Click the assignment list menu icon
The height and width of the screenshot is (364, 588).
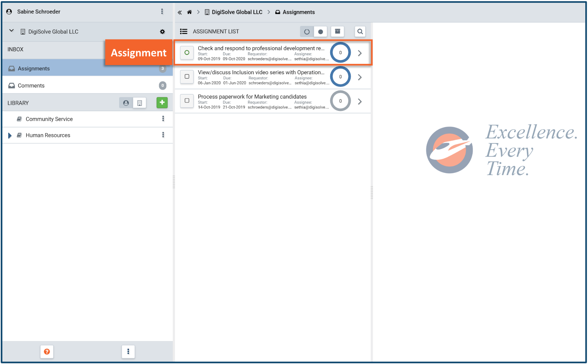tap(184, 31)
